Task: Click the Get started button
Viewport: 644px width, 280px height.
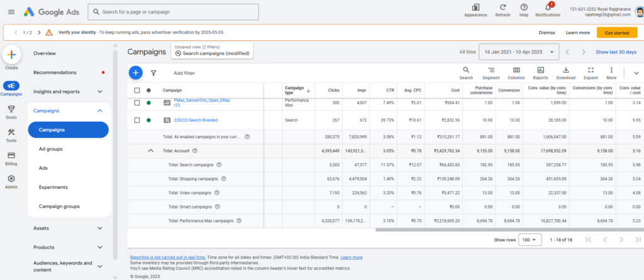Action: (617, 33)
